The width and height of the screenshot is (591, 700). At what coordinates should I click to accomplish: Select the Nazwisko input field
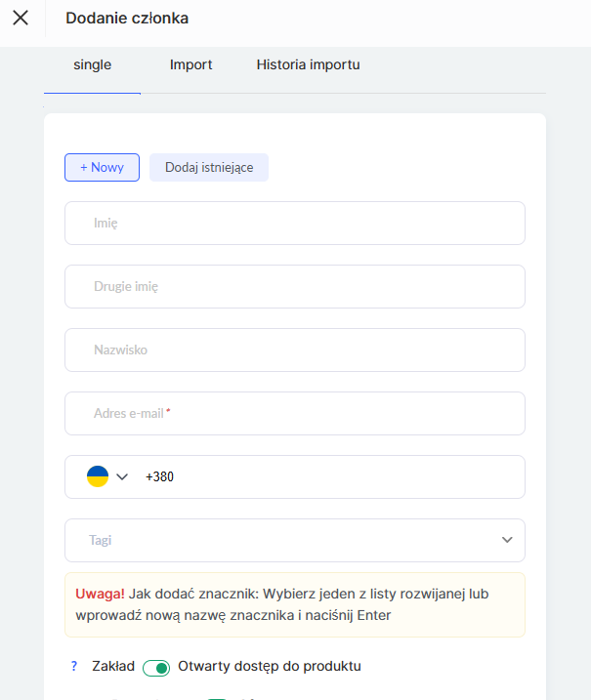(x=294, y=350)
